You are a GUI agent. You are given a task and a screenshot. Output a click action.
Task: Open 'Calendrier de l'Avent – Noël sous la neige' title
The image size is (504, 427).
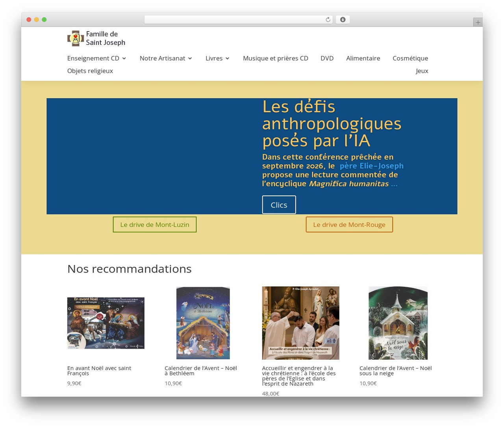coord(396,371)
